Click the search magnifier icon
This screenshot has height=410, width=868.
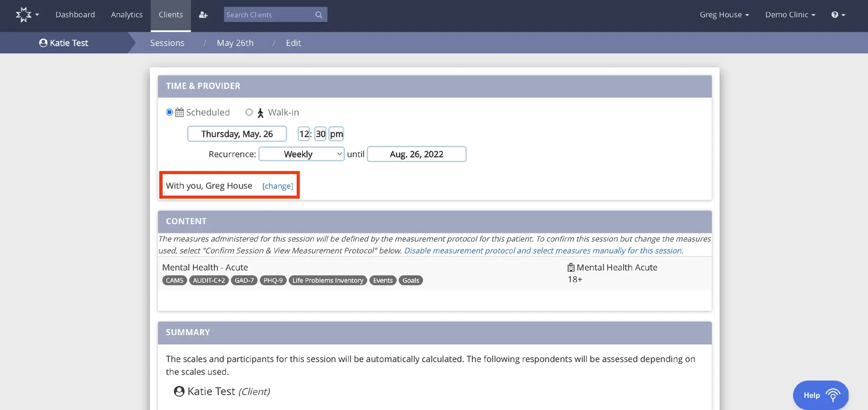tap(319, 14)
